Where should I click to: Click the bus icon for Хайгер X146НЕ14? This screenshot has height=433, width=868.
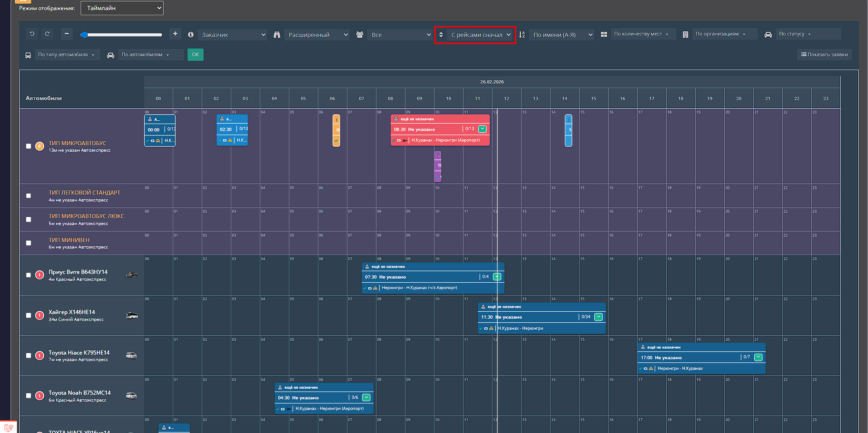tap(132, 316)
